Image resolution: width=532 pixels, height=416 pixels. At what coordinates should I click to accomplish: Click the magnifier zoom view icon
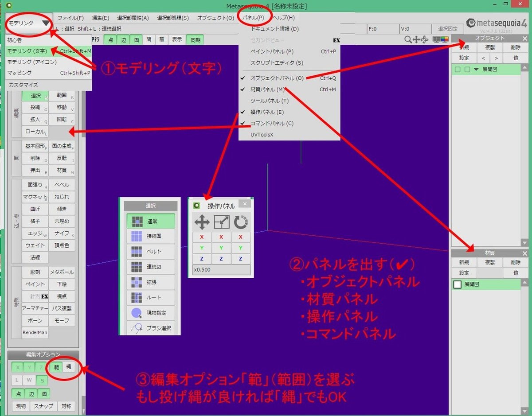point(408,39)
